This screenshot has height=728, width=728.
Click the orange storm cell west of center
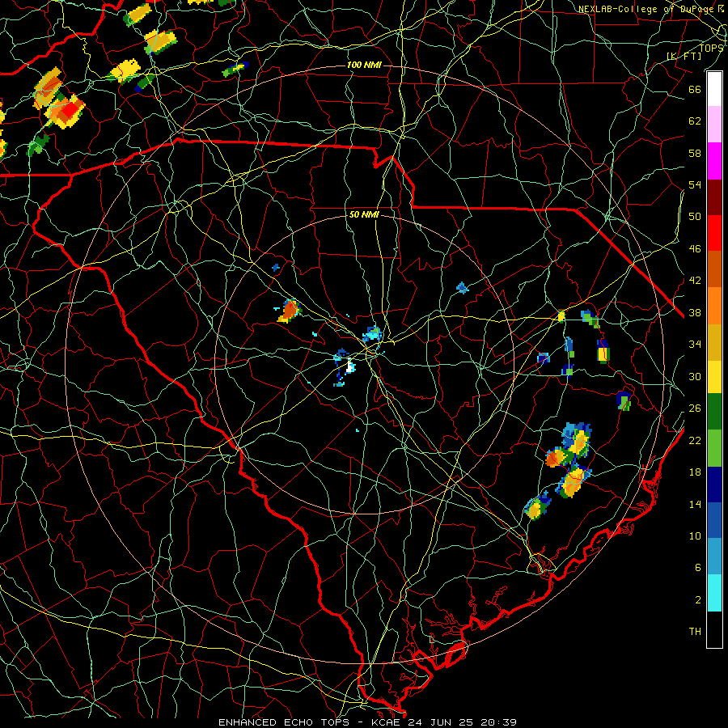tap(290, 311)
